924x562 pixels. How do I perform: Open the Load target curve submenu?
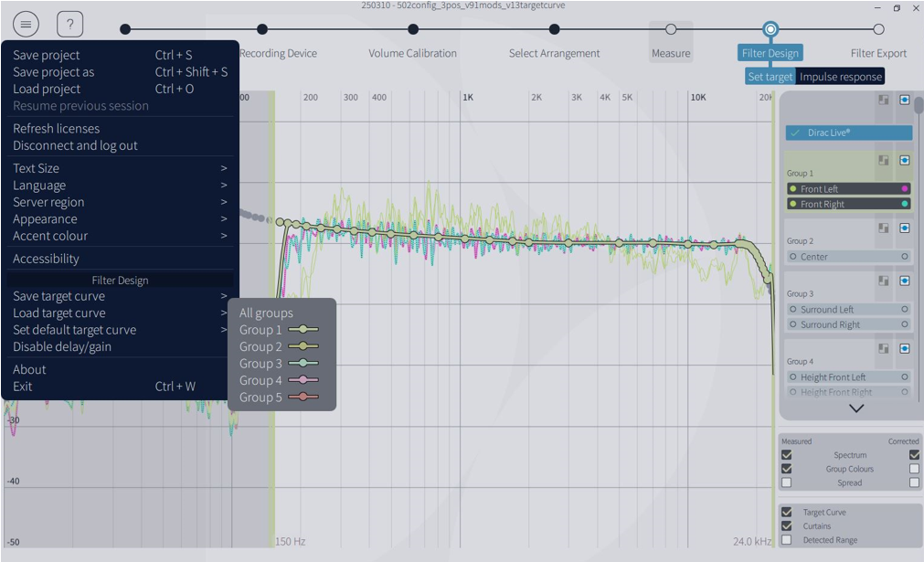point(121,313)
